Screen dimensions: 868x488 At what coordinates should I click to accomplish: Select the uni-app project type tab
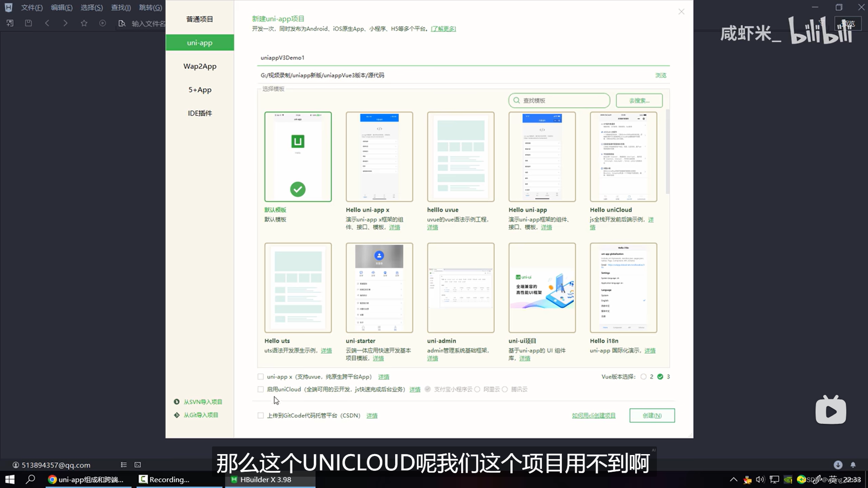200,42
